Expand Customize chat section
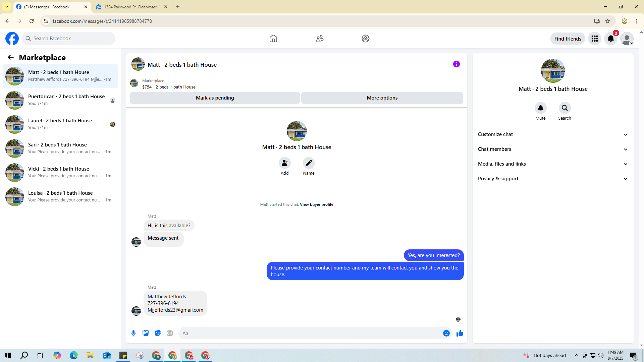Screen dimensions: 644x362 (553, 134)
